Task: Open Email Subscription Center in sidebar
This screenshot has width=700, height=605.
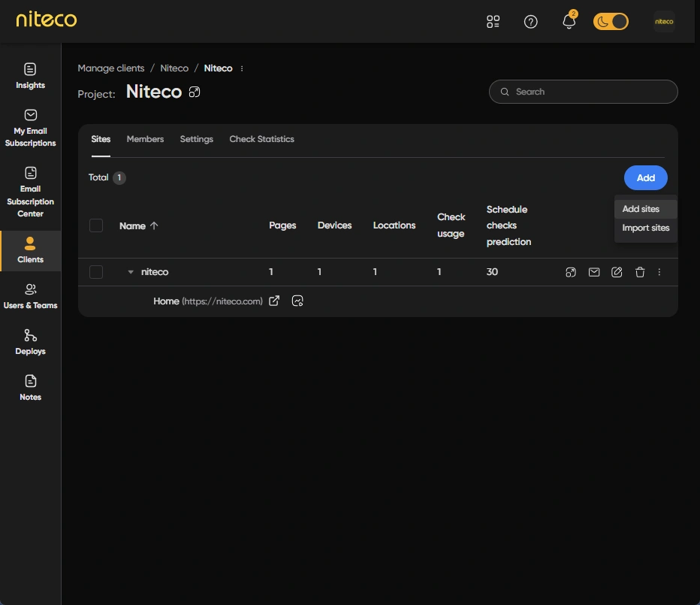Action: pyautogui.click(x=30, y=192)
